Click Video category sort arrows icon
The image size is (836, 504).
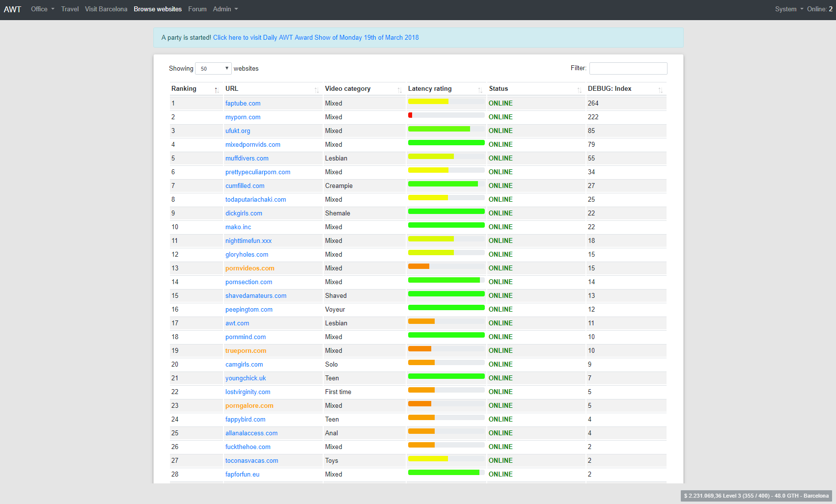(x=399, y=90)
